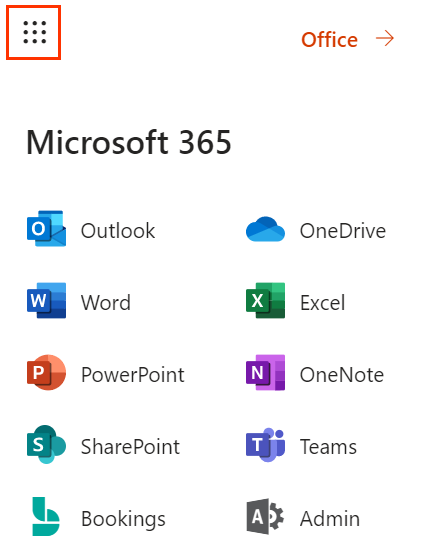
Task: Select the OneNote text label
Action: point(342,375)
